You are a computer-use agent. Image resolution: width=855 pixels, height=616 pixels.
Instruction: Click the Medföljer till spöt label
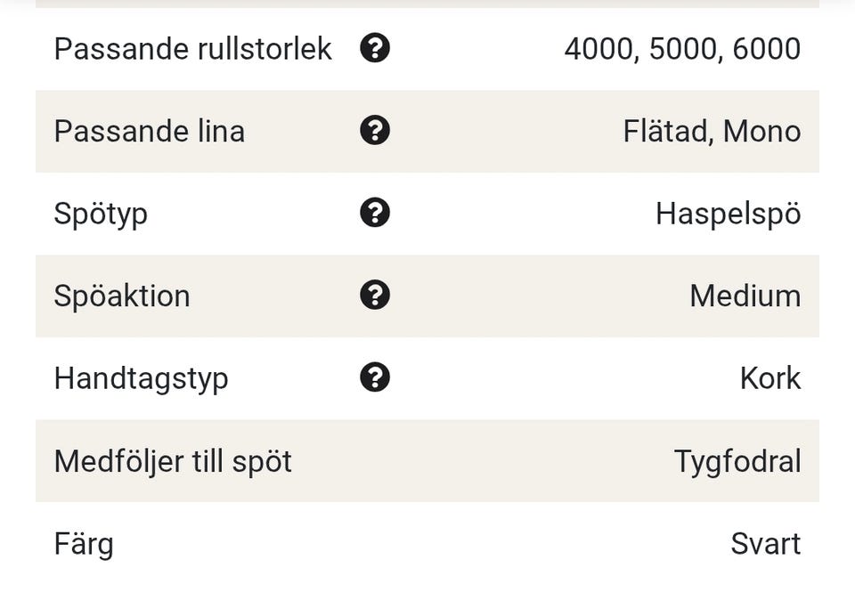[x=173, y=461]
